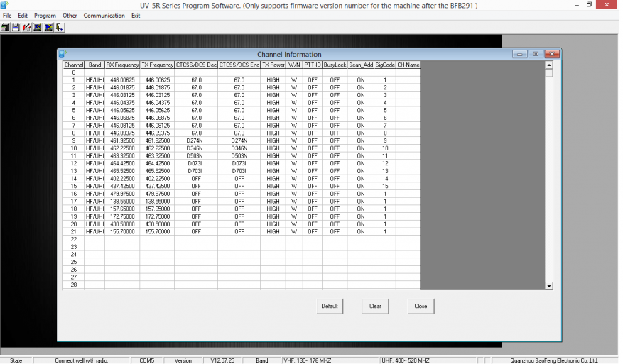Image resolution: width=623 pixels, height=364 pixels.
Task: Select TX Frequency cell 157.65000 in channel 18
Action: pyautogui.click(x=157, y=209)
